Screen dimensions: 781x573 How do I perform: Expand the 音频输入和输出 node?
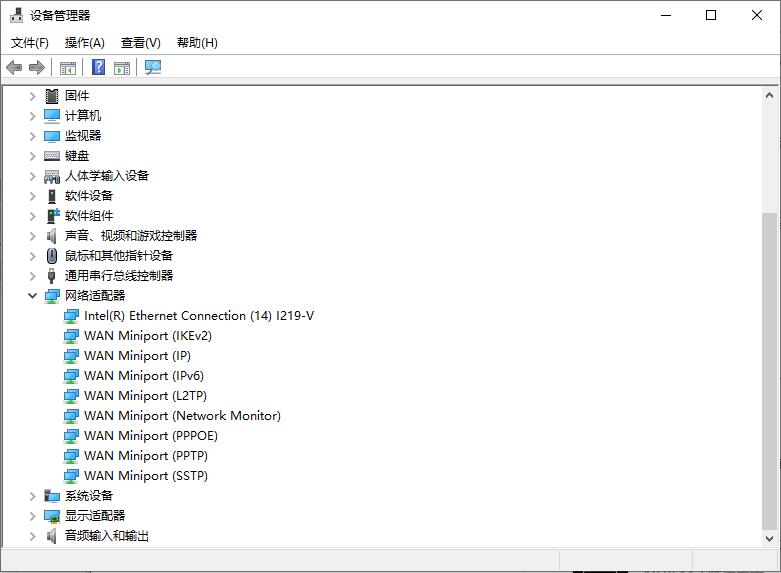32,536
